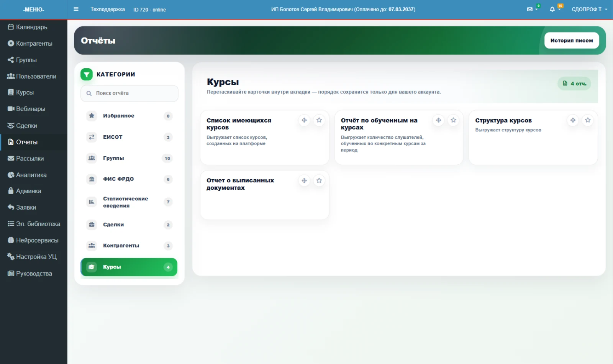Favorite the Список имеющихся курсов report
613x364 pixels.
coord(319,120)
